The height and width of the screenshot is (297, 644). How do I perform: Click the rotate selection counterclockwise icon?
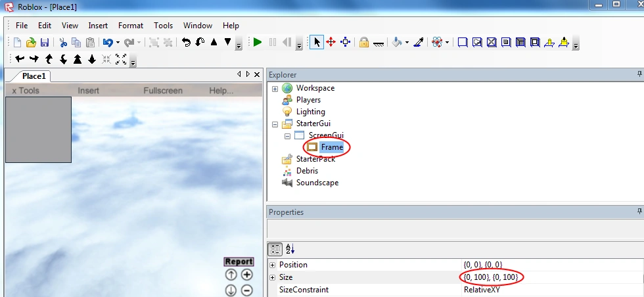click(x=186, y=42)
